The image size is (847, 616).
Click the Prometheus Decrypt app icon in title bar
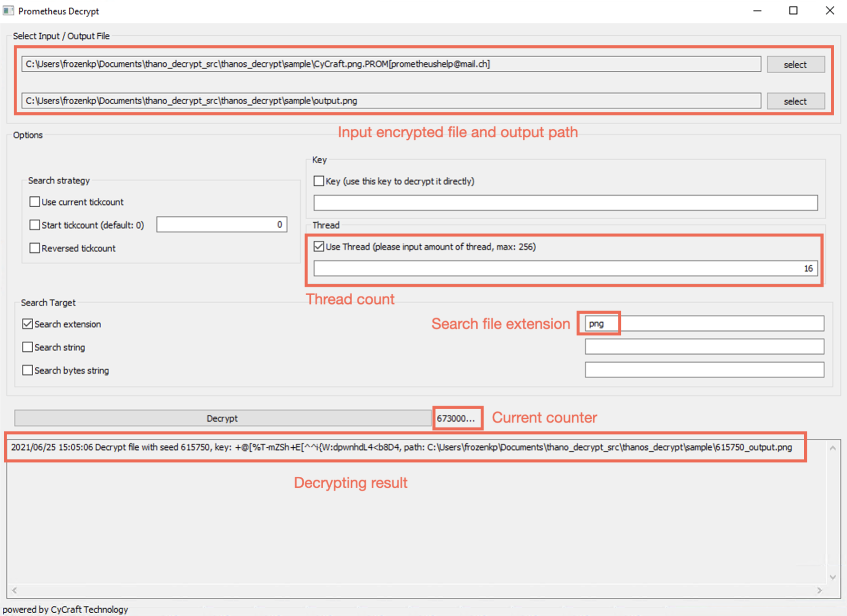coord(8,10)
